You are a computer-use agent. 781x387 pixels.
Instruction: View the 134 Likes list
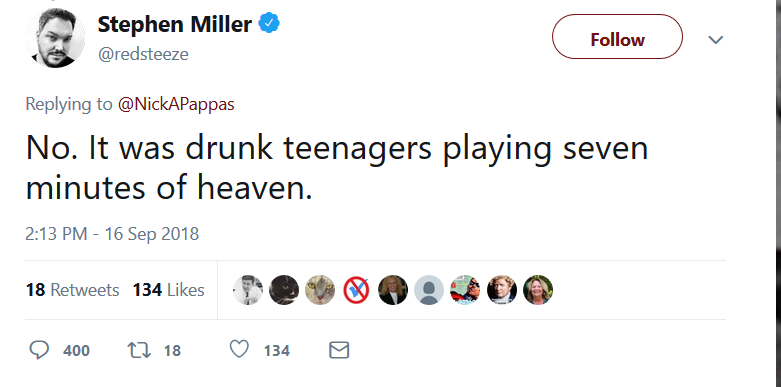coord(168,290)
